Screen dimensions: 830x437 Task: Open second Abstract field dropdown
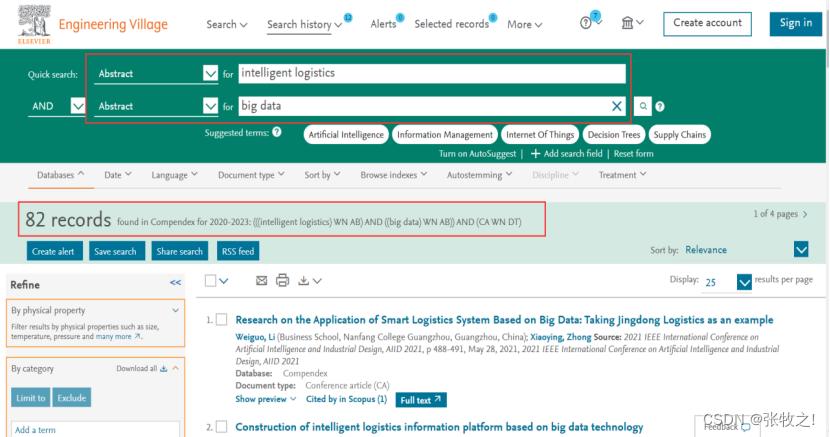point(210,106)
